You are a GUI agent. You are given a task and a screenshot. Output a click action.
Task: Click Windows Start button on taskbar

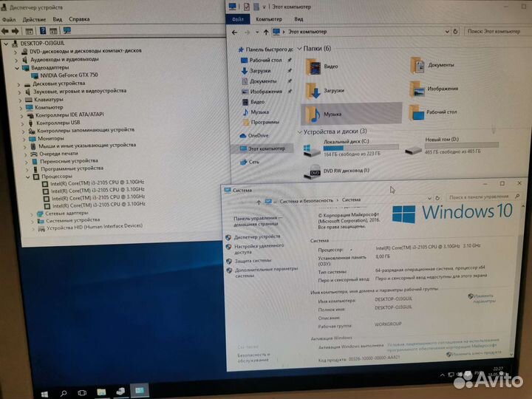coord(44,394)
